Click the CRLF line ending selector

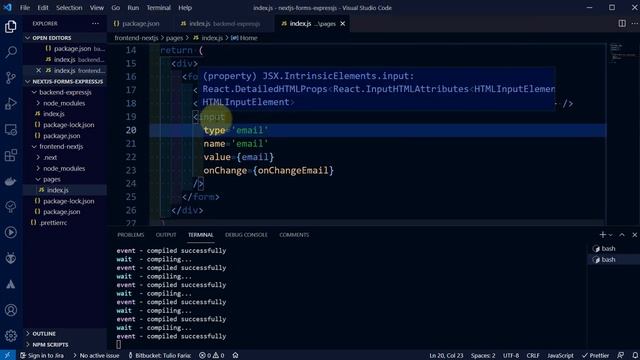(x=533, y=356)
